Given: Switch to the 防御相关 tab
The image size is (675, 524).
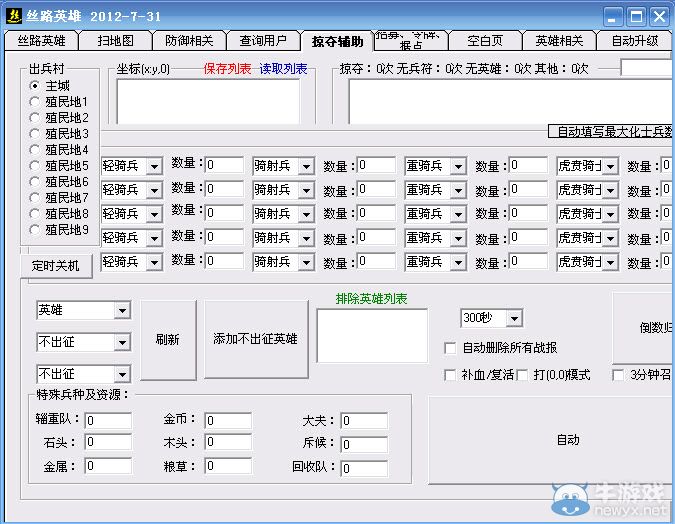Looking at the screenshot, I should coord(189,41).
